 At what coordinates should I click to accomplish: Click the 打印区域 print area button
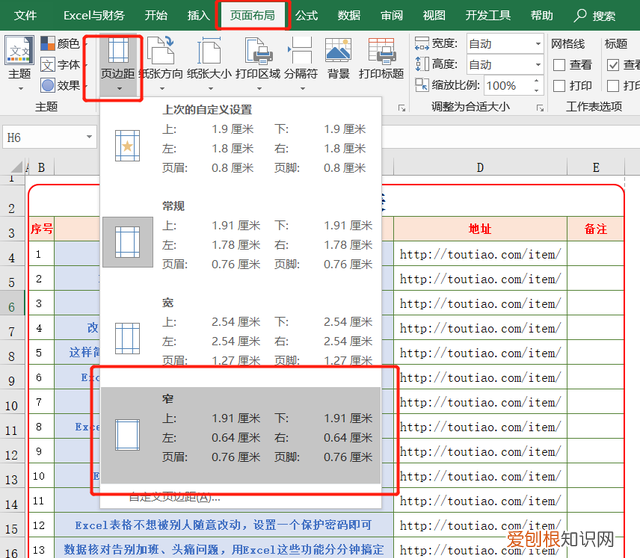[x=258, y=64]
